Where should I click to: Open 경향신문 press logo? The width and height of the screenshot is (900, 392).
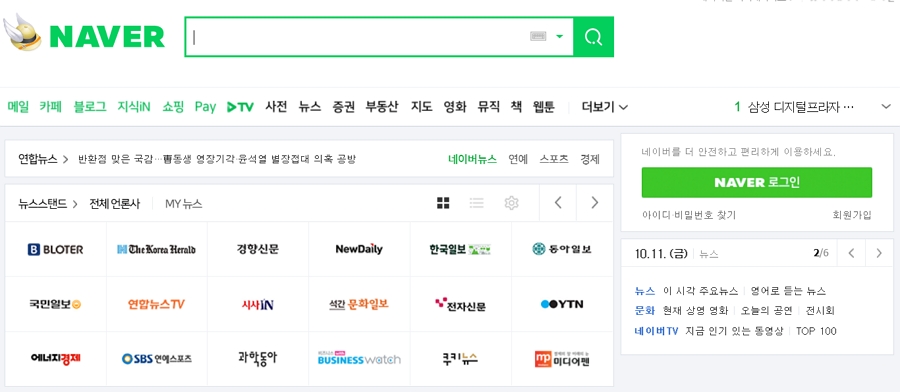pyautogui.click(x=258, y=249)
